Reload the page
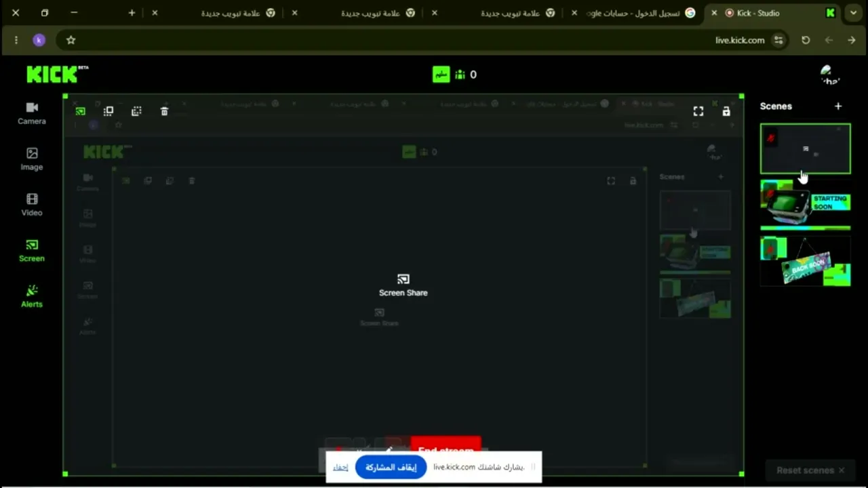This screenshot has width=868, height=488. tap(806, 40)
